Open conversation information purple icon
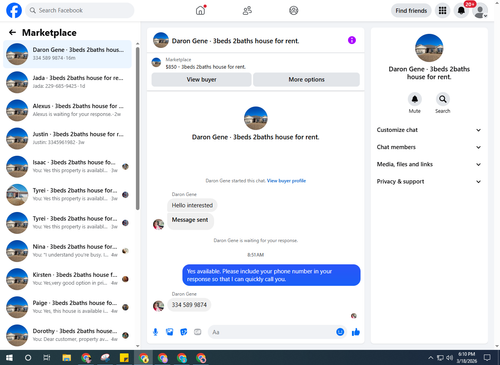Image resolution: width=500 pixels, height=365 pixels. coord(352,40)
